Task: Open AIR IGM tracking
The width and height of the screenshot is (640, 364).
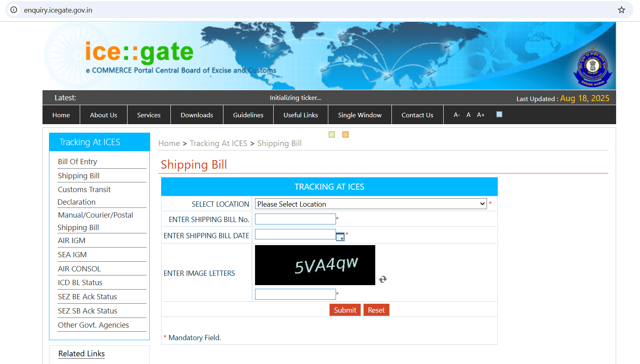Action: point(72,240)
